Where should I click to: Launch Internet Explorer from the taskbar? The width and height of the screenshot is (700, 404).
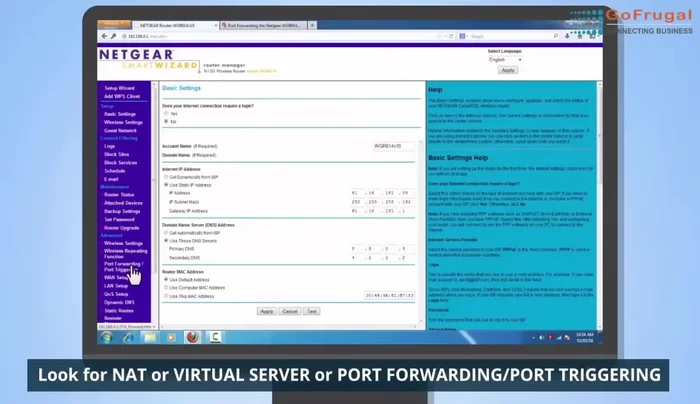(x=129, y=337)
